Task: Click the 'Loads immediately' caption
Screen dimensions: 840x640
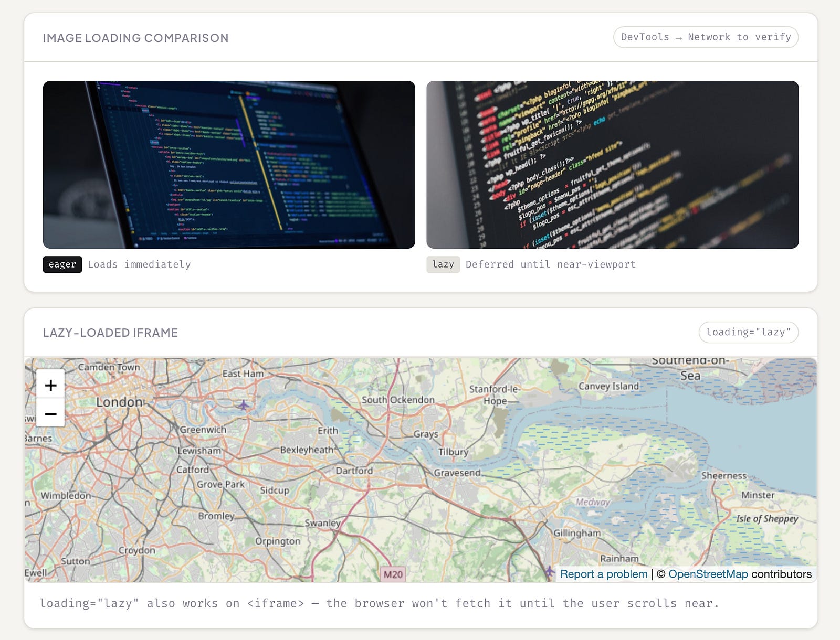Action: (x=139, y=264)
